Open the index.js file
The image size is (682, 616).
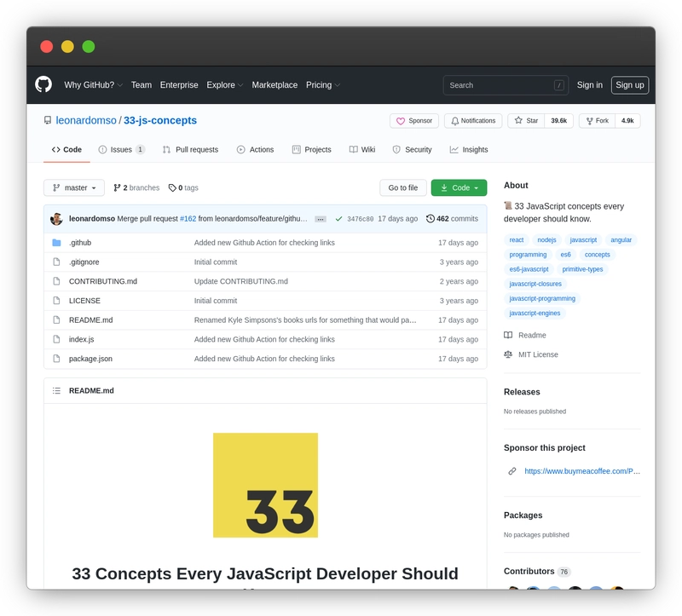click(81, 339)
